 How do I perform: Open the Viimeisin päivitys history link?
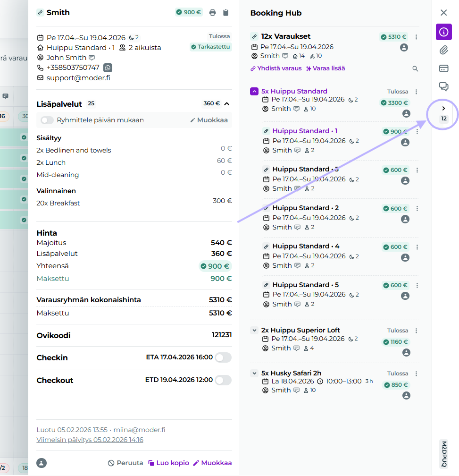[x=90, y=440]
